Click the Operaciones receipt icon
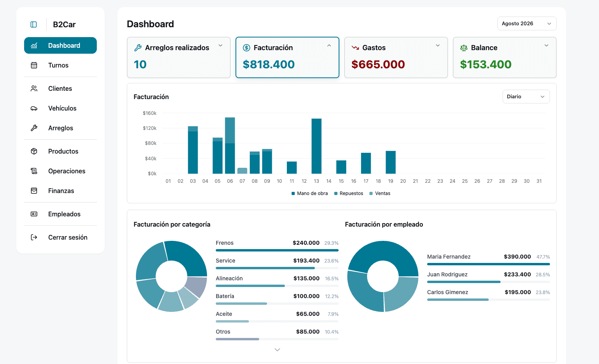Image resolution: width=599 pixels, height=364 pixels. point(34,171)
